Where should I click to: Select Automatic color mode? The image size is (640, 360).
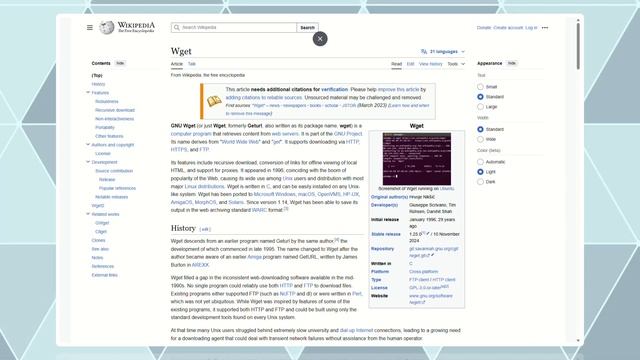tap(480, 162)
